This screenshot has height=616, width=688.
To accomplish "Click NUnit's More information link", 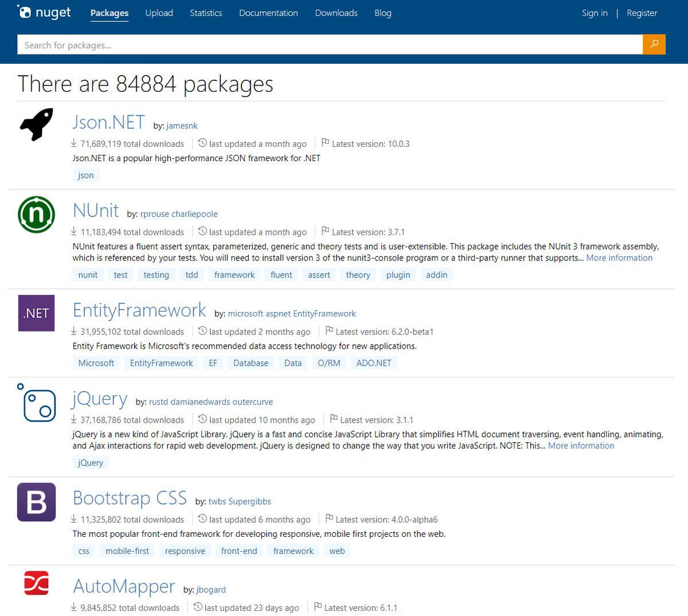I will (619, 258).
